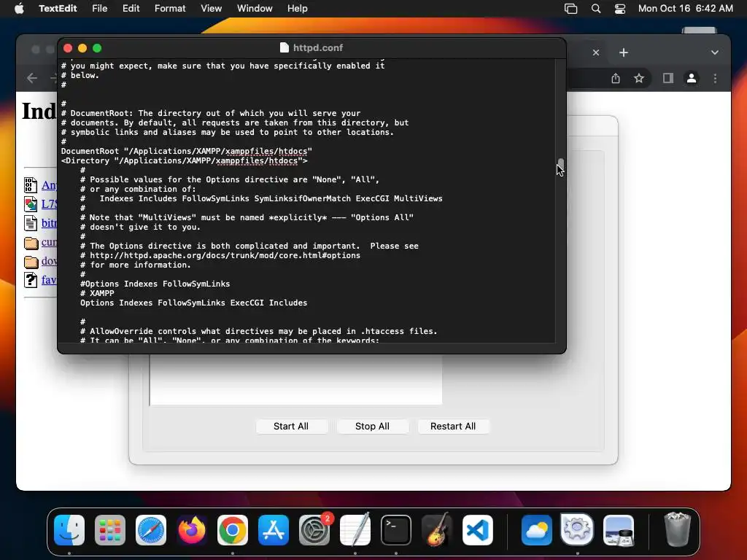747x560 pixels.
Task: Launch Firefox from the Dock
Action: [192, 530]
